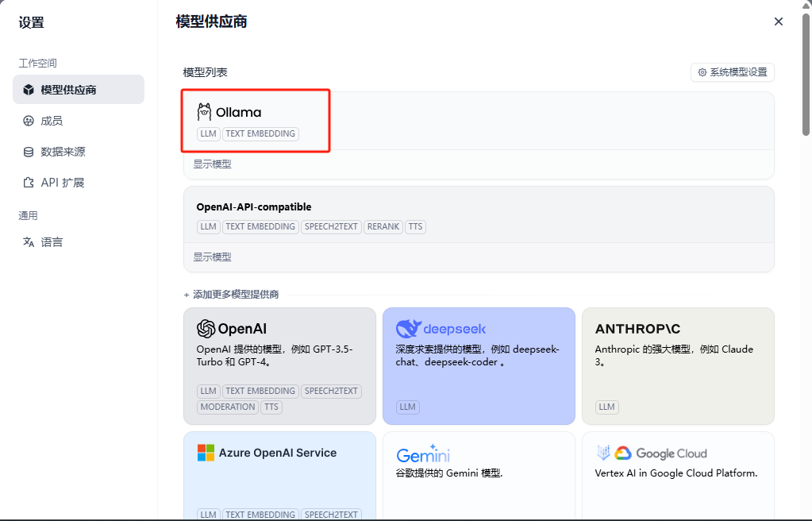Open the 数据来源 settings section
Image resolution: width=812 pixels, height=521 pixels.
click(x=63, y=152)
